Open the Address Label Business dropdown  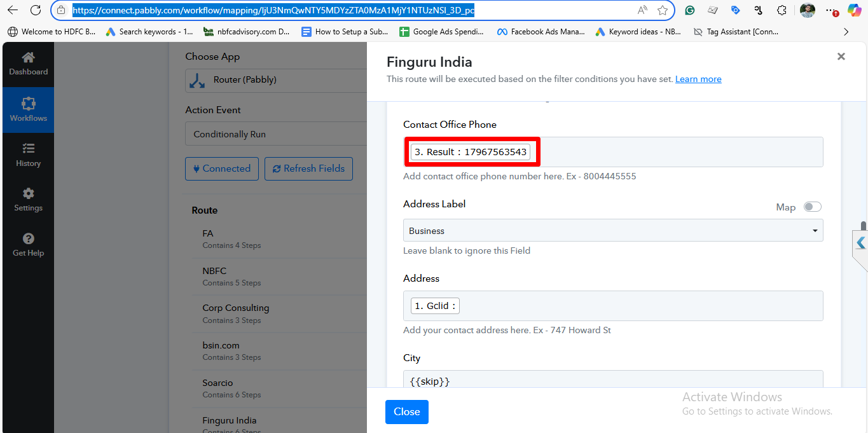click(613, 230)
